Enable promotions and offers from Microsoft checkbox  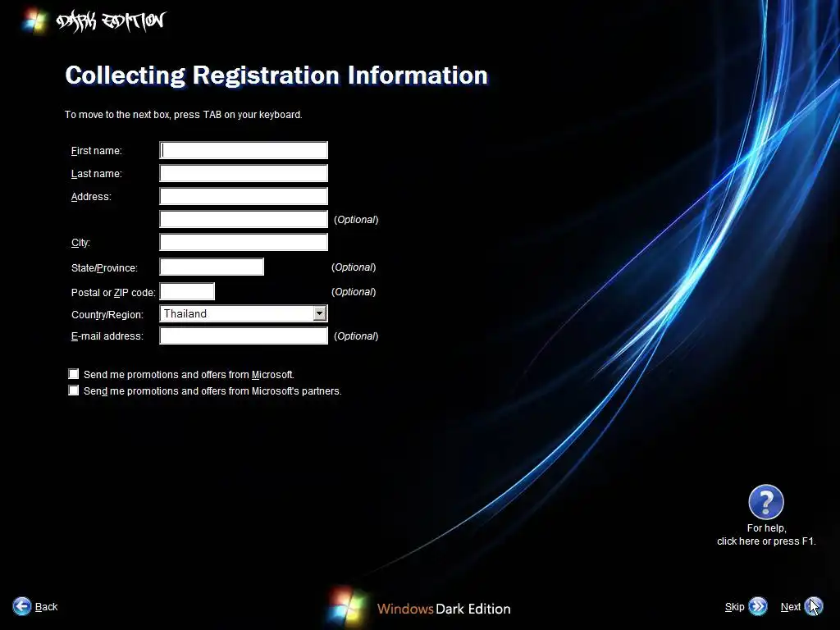73,374
